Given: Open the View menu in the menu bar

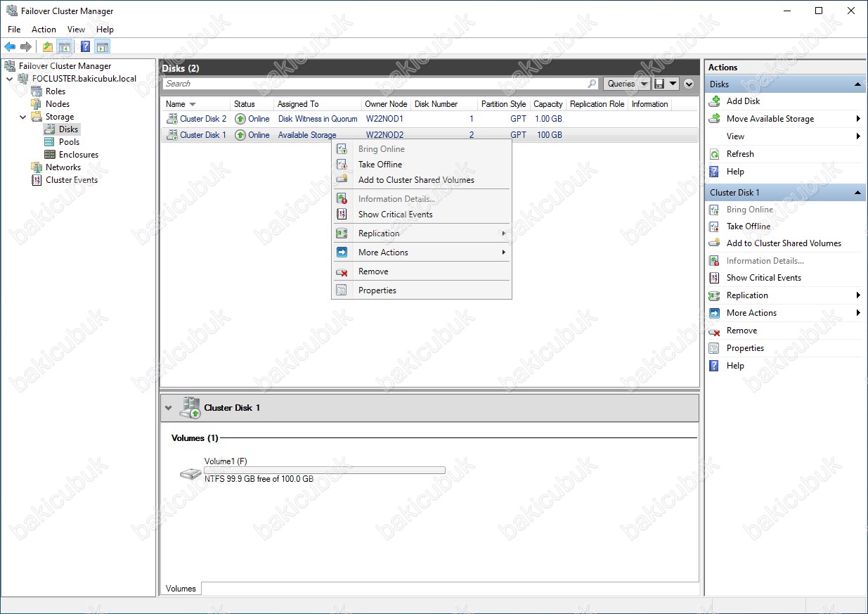Looking at the screenshot, I should pos(76,30).
